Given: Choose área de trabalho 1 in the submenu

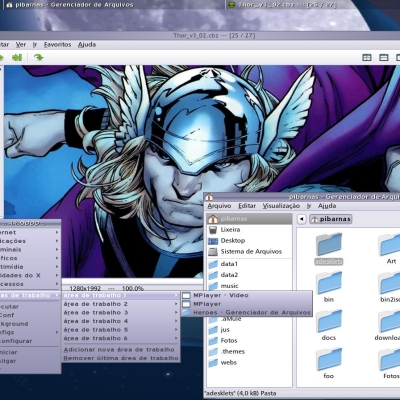Looking at the screenshot, I should click(121, 295).
